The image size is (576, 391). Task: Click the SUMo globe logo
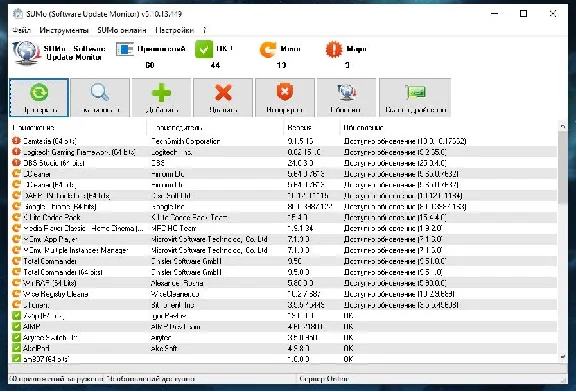click(26, 53)
